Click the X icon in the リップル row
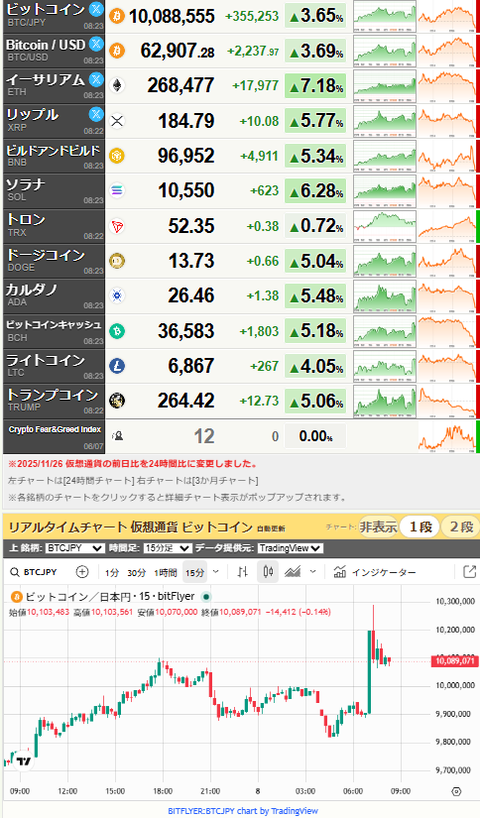The width and height of the screenshot is (480, 818). 96,114
